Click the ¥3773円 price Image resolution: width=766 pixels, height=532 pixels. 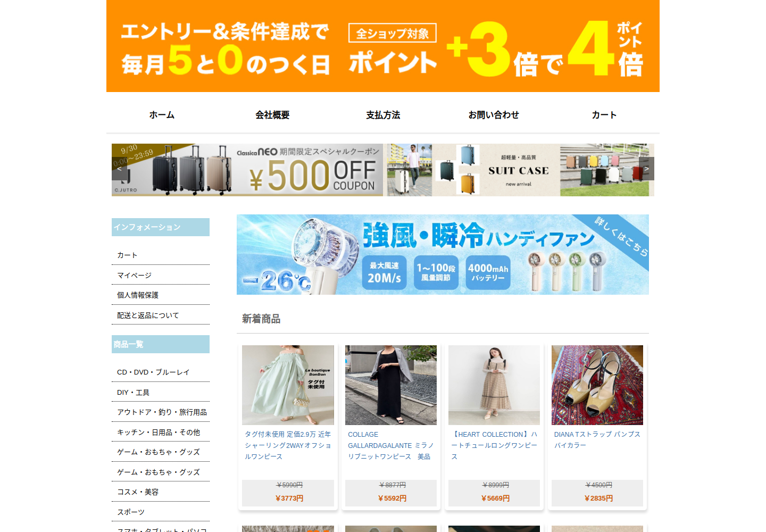click(x=289, y=498)
